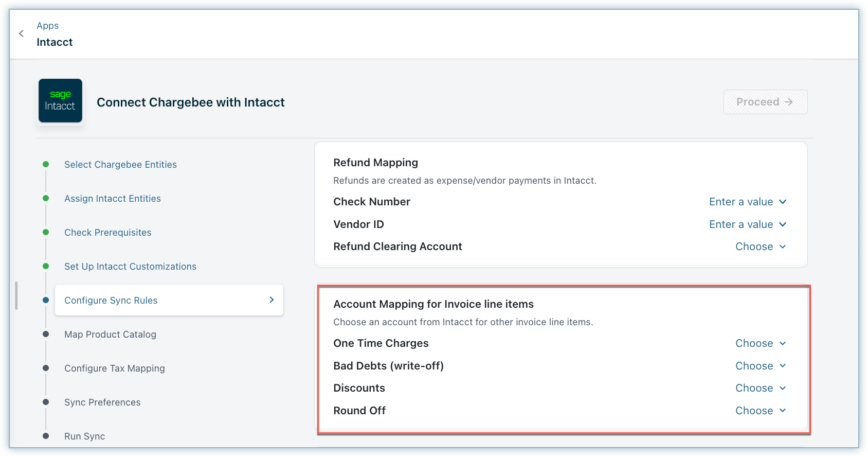
Task: Open the Apps breadcrumb link
Action: [x=47, y=26]
